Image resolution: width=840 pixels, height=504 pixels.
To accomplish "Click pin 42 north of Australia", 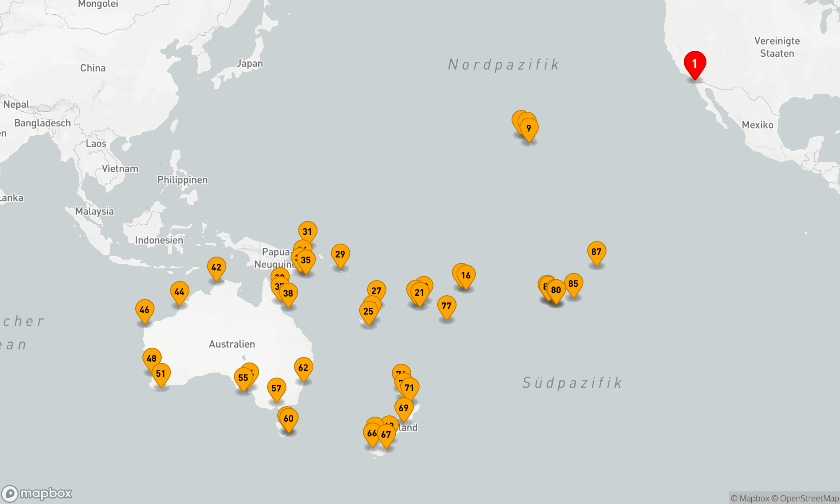I will (x=216, y=268).
